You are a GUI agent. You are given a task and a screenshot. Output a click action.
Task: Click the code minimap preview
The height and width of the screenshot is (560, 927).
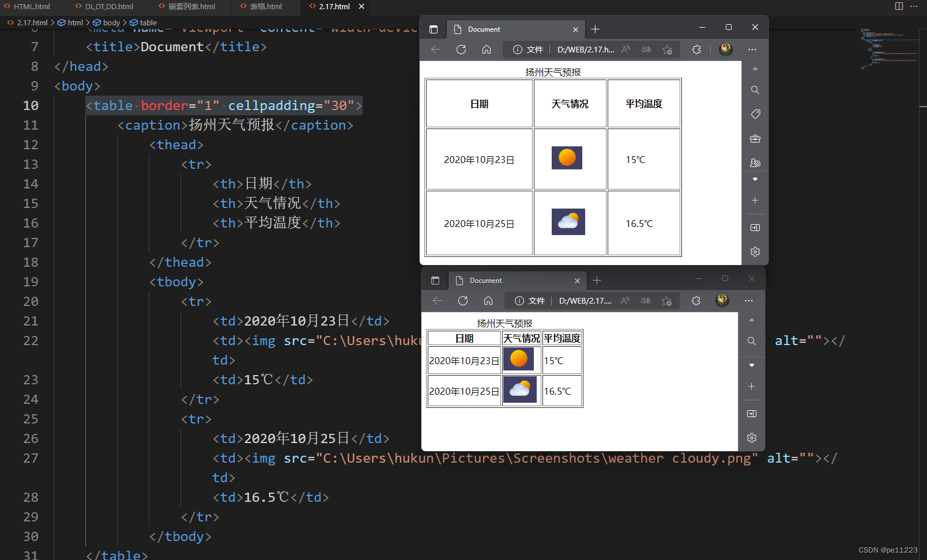tap(888, 49)
